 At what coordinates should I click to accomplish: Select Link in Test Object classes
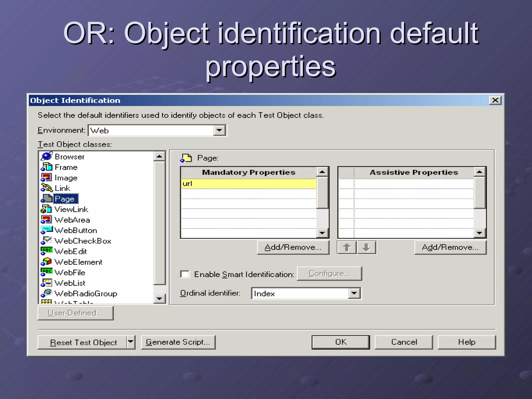[62, 188]
